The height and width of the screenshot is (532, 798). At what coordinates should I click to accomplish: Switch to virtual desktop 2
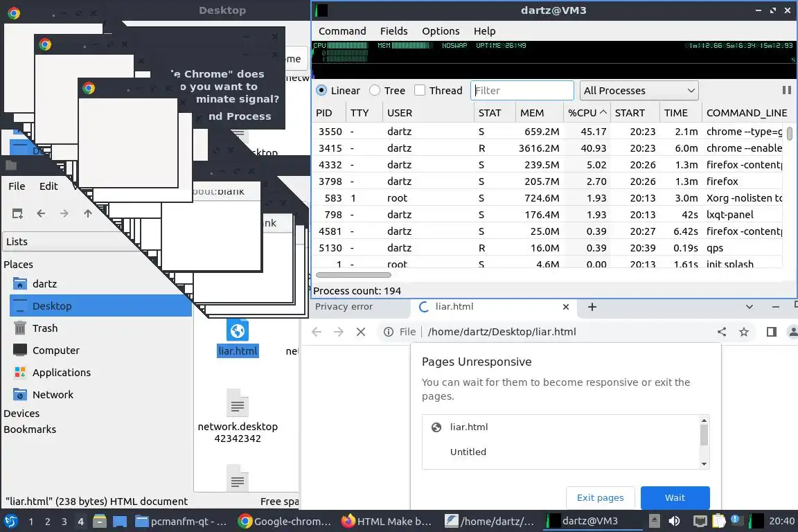click(x=47, y=522)
